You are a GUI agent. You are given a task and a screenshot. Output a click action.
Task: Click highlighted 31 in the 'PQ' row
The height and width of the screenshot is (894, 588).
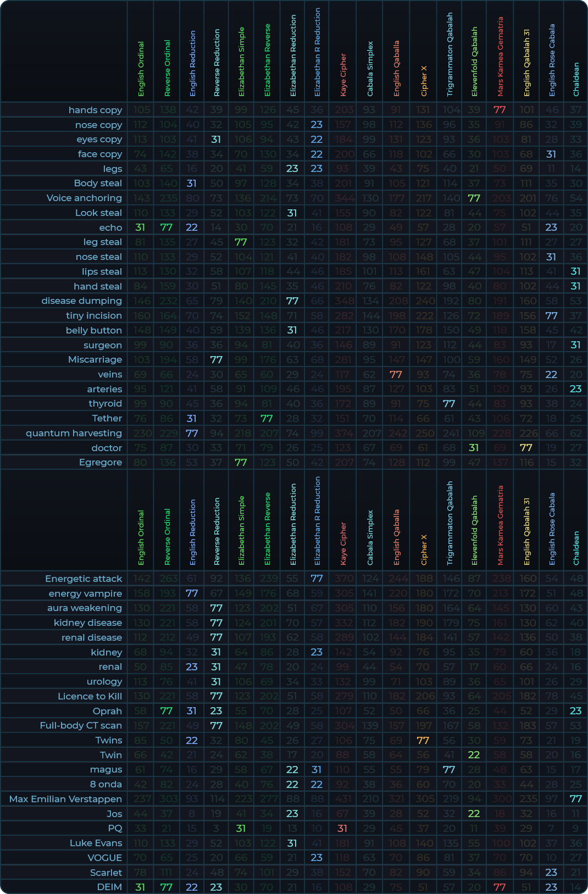(342, 828)
